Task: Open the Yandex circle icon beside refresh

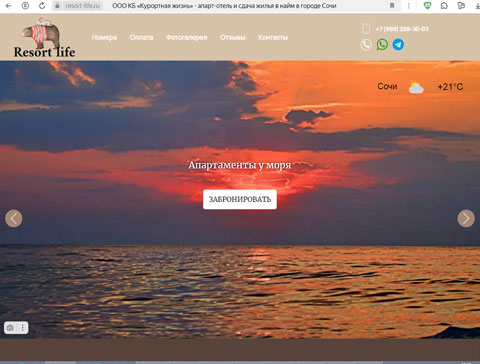Action: point(25,6)
